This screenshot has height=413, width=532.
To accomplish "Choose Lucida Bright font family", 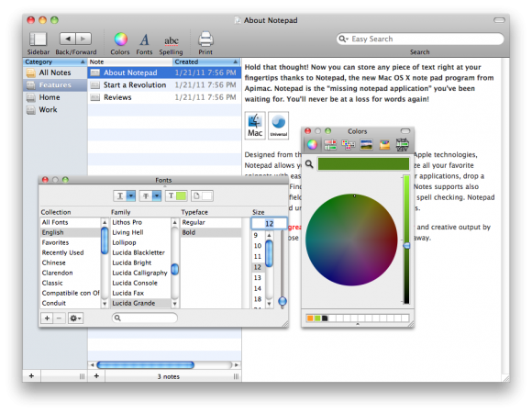I will (140, 262).
